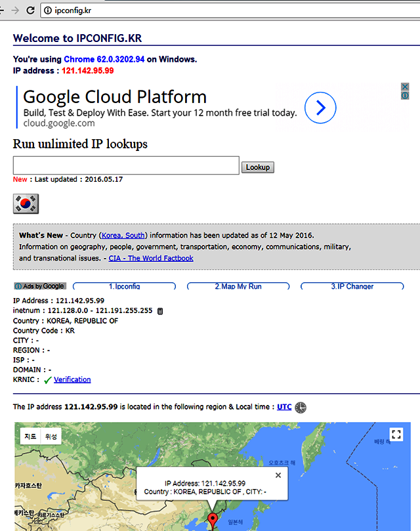This screenshot has width=420, height=531.
Task: Click the South Korea flag icon
Action: [x=26, y=203]
